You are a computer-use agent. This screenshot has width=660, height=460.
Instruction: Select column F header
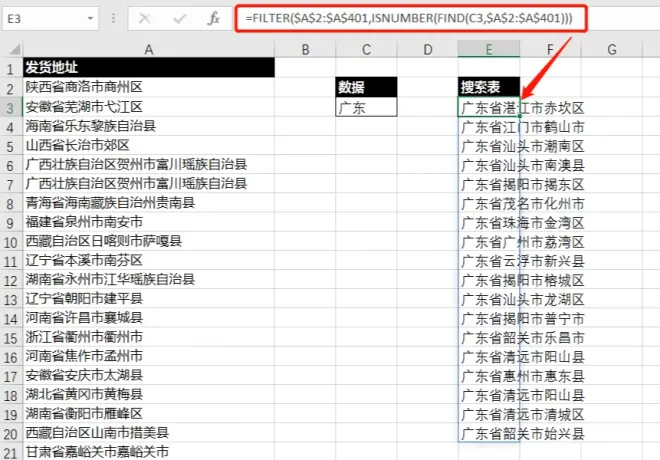click(x=550, y=50)
